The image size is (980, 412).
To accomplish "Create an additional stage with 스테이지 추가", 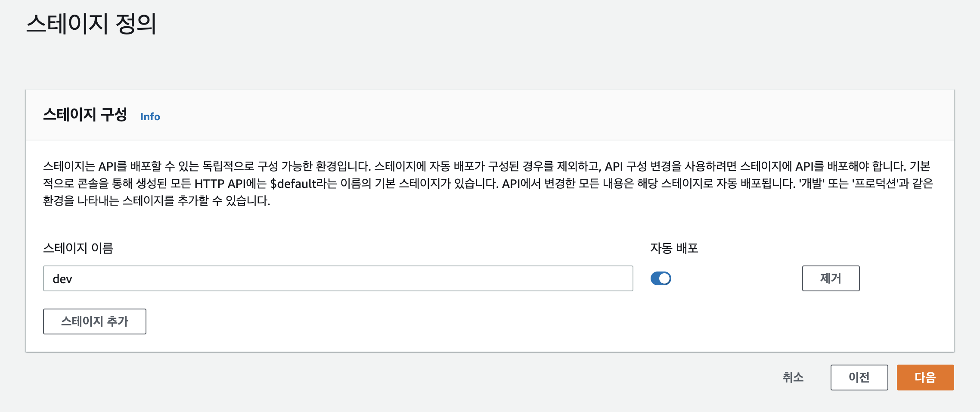I will [94, 321].
